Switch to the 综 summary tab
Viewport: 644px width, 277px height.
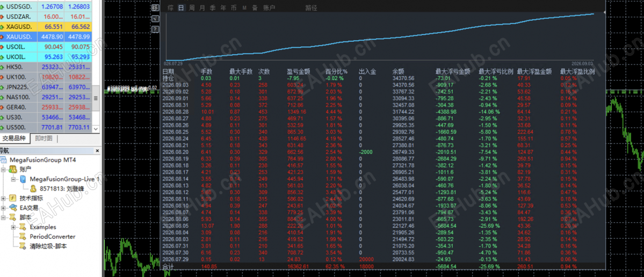[170, 8]
